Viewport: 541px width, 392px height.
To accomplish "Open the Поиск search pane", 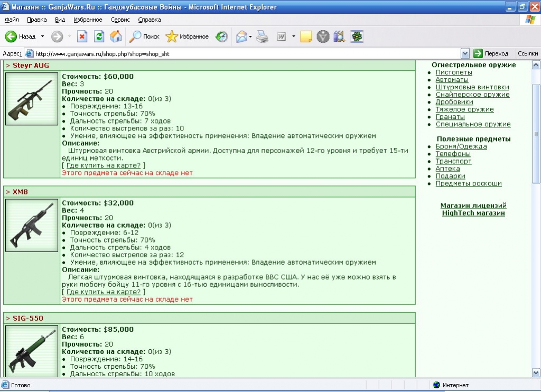I will tap(144, 36).
